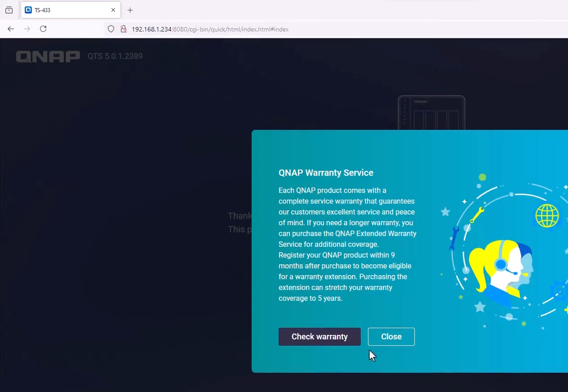Click the QNAP logo in header

(x=48, y=57)
